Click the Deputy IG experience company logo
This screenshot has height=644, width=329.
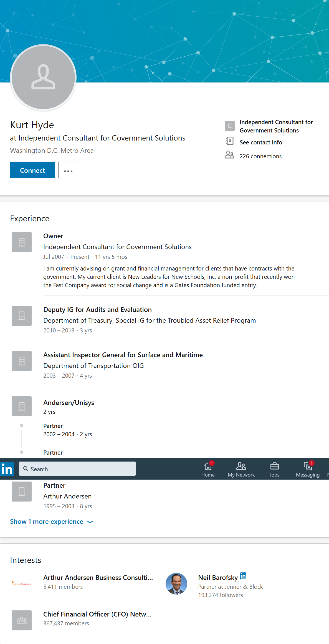coord(22,316)
